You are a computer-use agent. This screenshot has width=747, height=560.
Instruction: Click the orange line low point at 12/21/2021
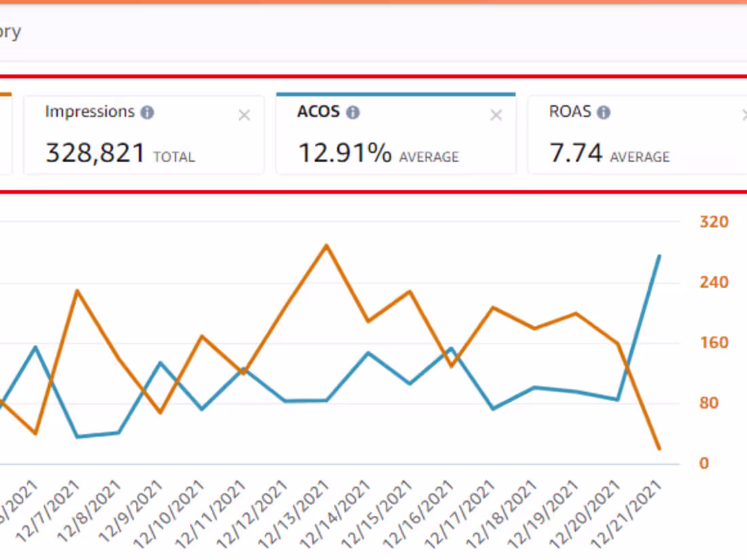(659, 449)
